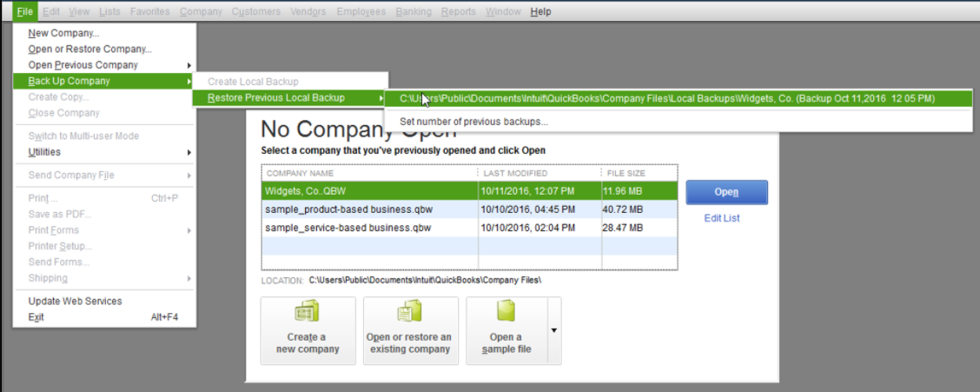Click the 10/11/2016, 12:07 PM date cell
The width and height of the screenshot is (980, 392).
[x=540, y=190]
